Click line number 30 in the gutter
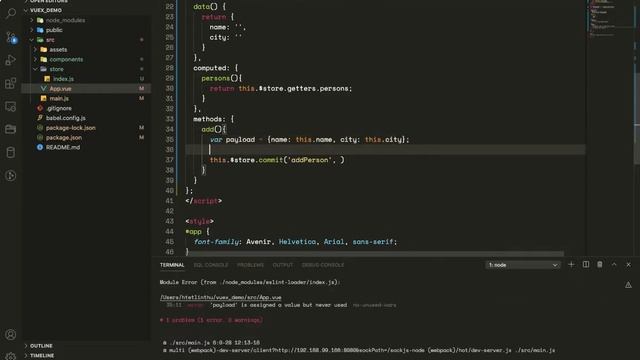Viewport: 640px width, 360px height. (169, 89)
